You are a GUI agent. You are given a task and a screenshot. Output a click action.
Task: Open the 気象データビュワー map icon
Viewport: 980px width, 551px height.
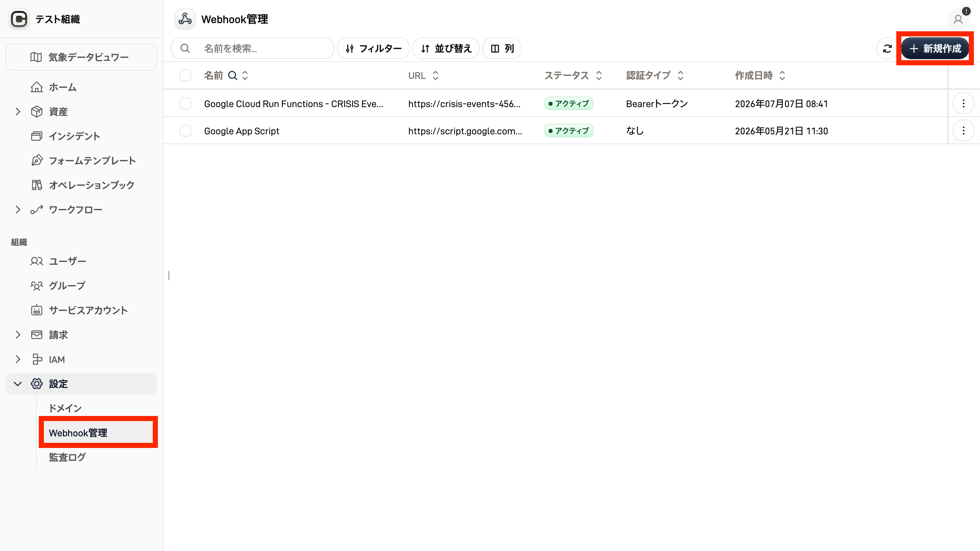(x=36, y=57)
